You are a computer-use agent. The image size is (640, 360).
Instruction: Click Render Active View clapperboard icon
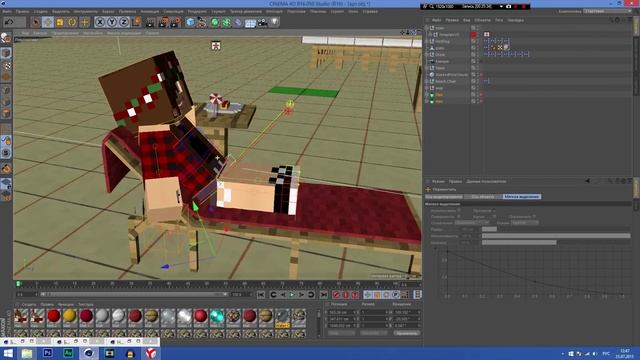[151, 22]
